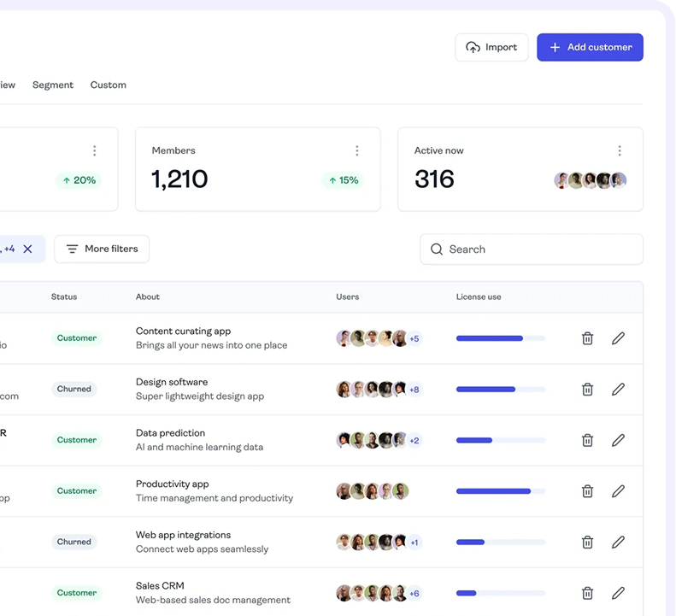
Task: Open the Members card options menu
Action: pyautogui.click(x=357, y=150)
